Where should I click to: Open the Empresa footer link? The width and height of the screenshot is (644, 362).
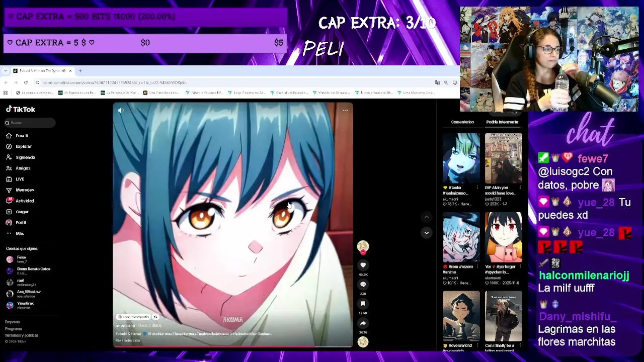pos(12,322)
